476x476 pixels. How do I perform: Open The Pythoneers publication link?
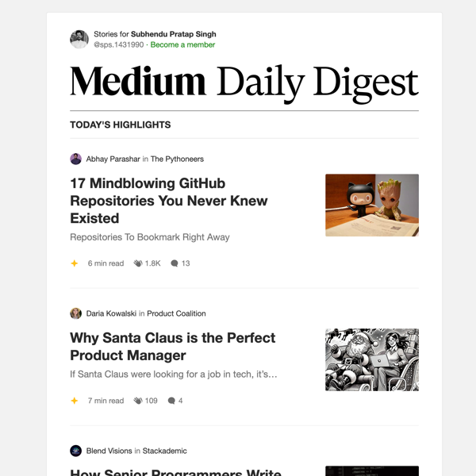tap(177, 159)
